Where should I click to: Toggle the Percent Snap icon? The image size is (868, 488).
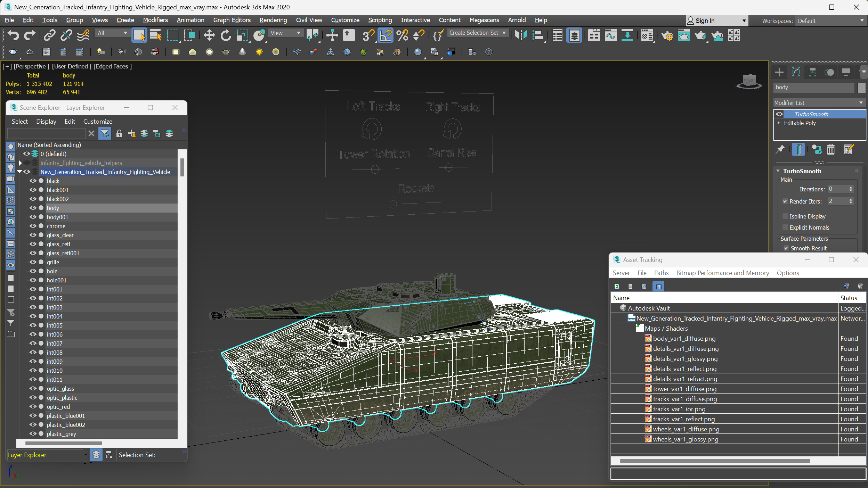(402, 35)
